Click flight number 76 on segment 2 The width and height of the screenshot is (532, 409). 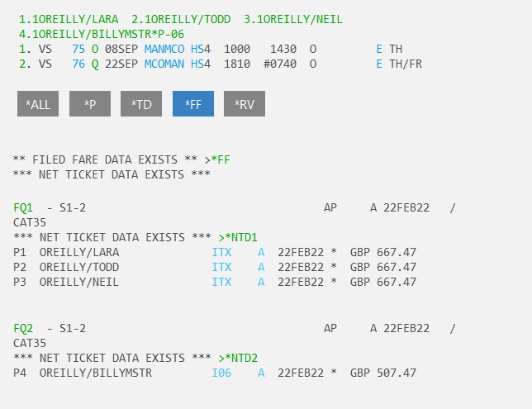click(x=78, y=64)
